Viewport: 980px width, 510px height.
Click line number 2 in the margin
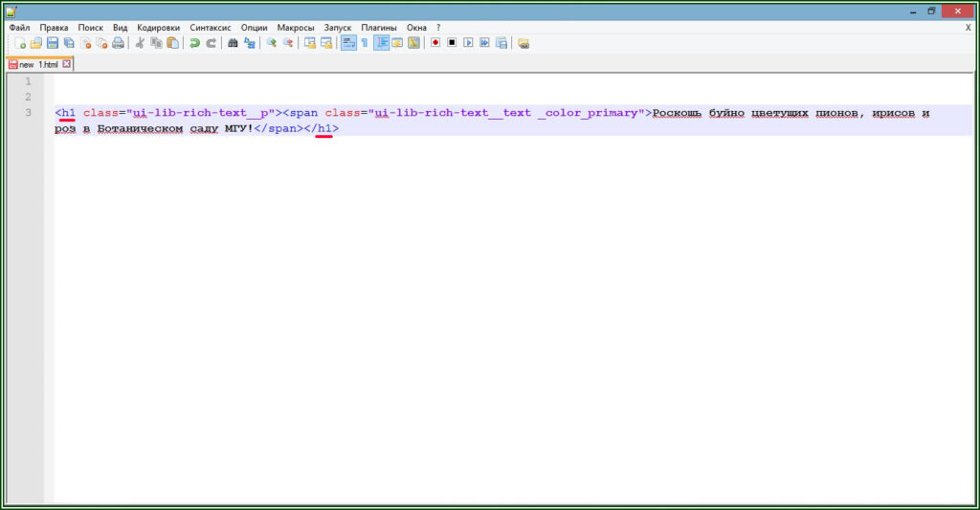(28, 97)
